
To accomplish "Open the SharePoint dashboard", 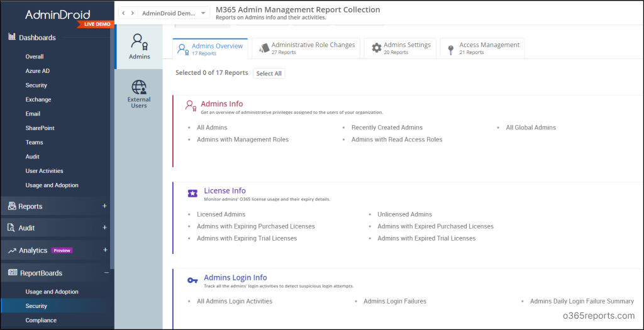I will 40,128.
